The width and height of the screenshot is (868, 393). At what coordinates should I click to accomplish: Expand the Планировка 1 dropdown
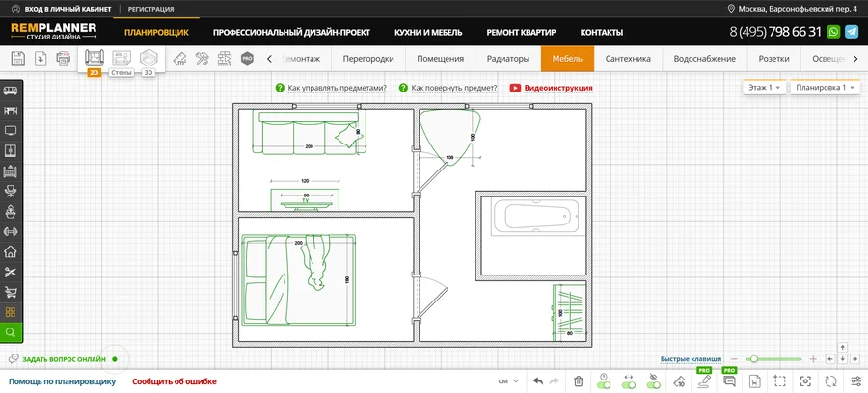click(825, 88)
